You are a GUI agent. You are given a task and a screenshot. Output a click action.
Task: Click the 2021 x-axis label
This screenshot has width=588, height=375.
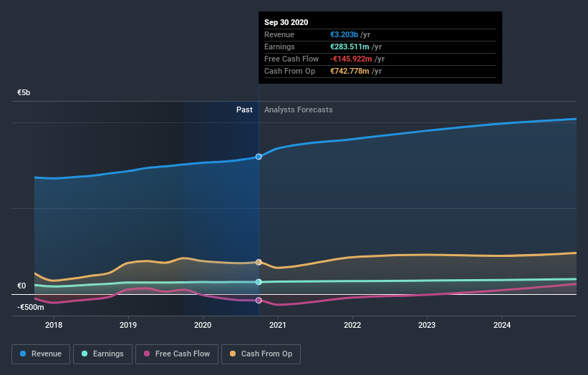[x=277, y=325]
